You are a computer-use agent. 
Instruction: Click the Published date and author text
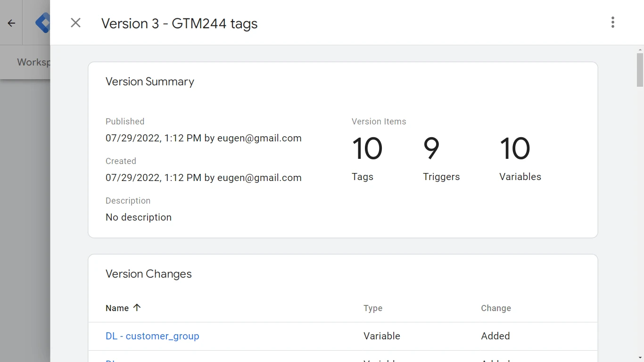203,138
